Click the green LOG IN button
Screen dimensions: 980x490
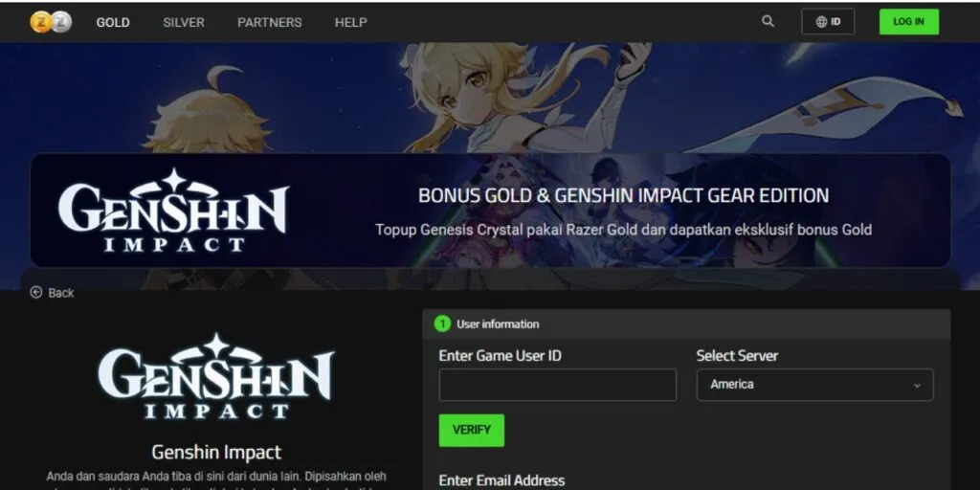pos(908,22)
